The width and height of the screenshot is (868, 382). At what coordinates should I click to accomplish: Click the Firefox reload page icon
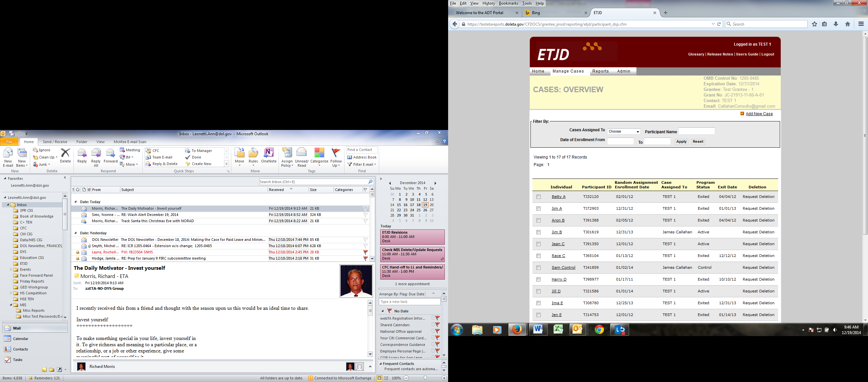pos(719,24)
